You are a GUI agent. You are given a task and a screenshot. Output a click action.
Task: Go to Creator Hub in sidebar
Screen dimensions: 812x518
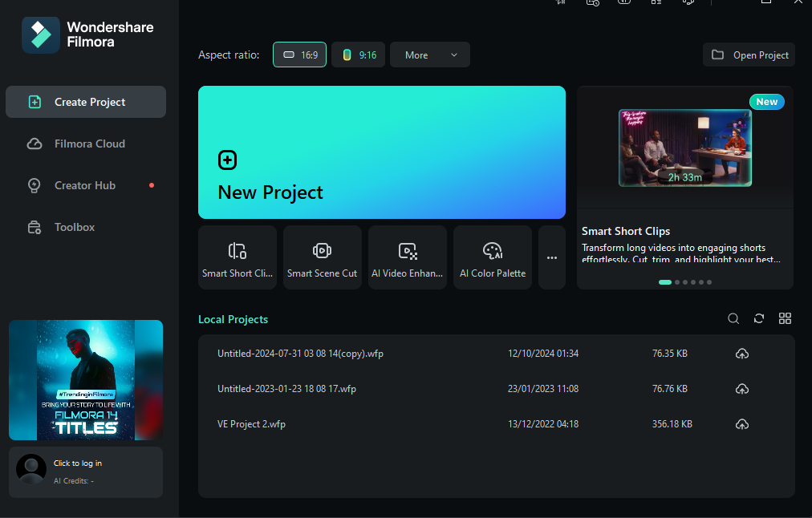[86, 185]
